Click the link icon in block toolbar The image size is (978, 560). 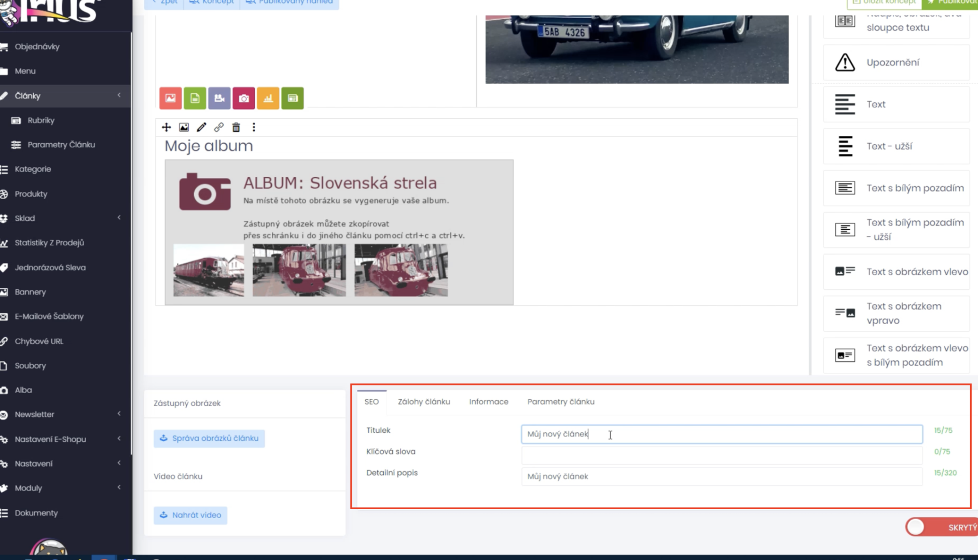[x=218, y=127]
